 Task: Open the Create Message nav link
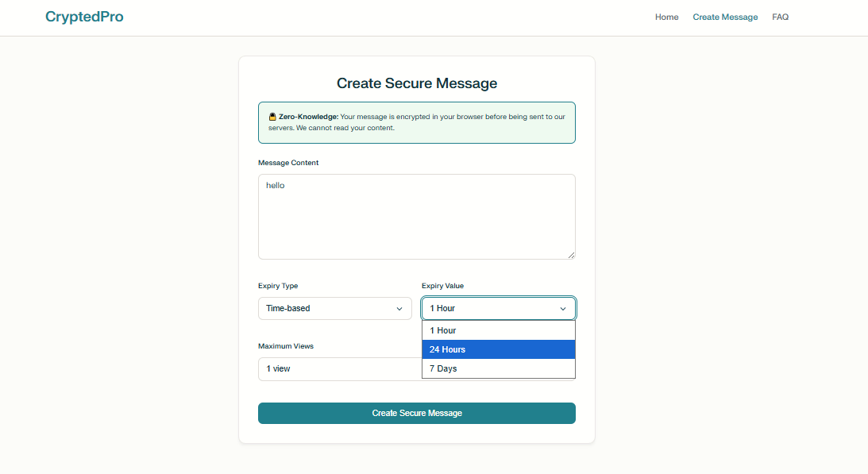pyautogui.click(x=724, y=17)
